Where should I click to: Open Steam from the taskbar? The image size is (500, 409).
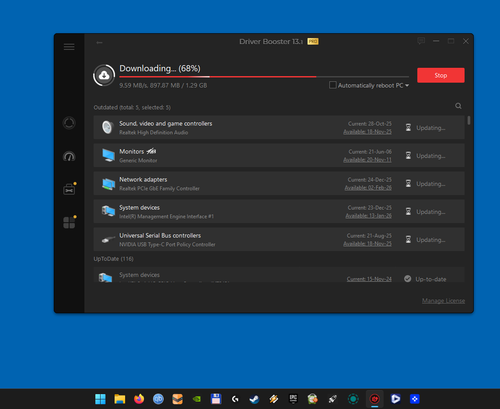point(254,399)
